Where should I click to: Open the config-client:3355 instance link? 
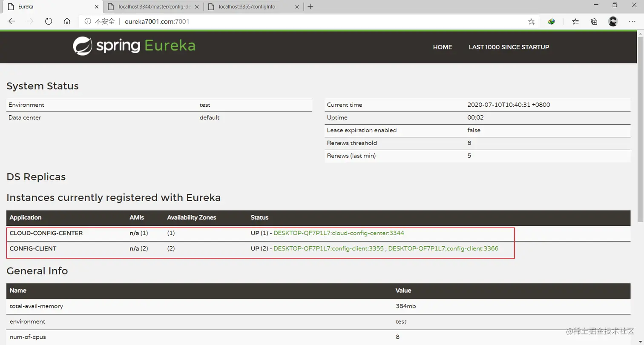[328, 248]
